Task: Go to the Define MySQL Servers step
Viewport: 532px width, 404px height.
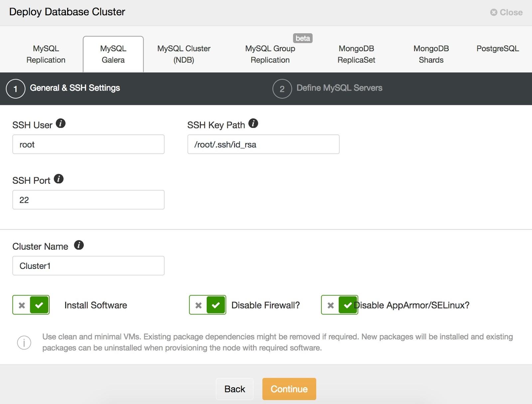Action: [339, 88]
